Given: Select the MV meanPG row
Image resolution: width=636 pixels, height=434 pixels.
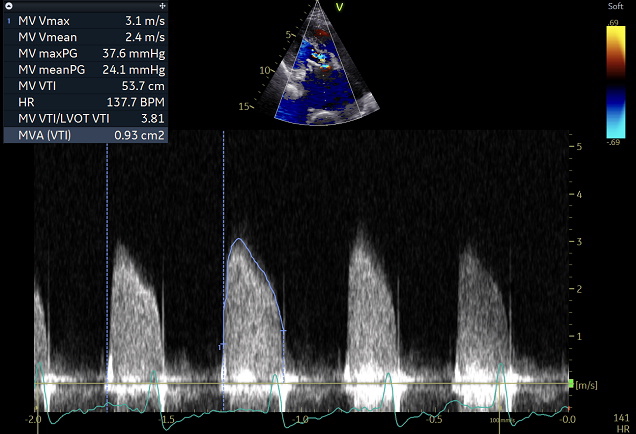Looking at the screenshot, I should 85,69.
